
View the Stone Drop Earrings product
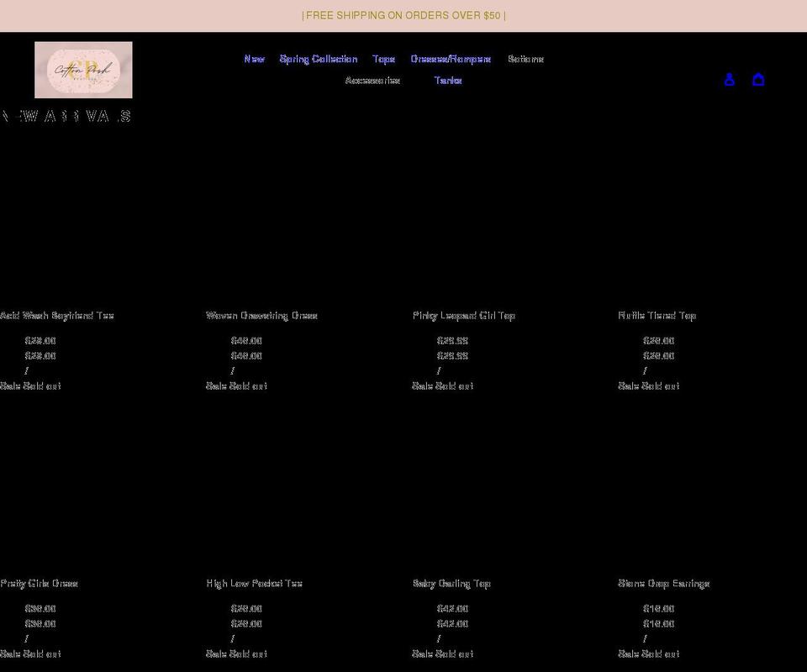(x=664, y=584)
